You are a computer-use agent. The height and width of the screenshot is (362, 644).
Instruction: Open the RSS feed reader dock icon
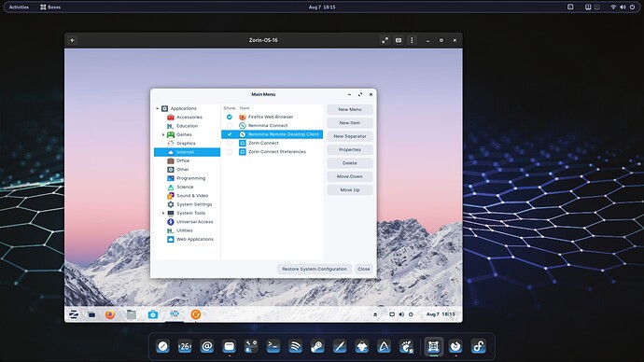(x=295, y=346)
